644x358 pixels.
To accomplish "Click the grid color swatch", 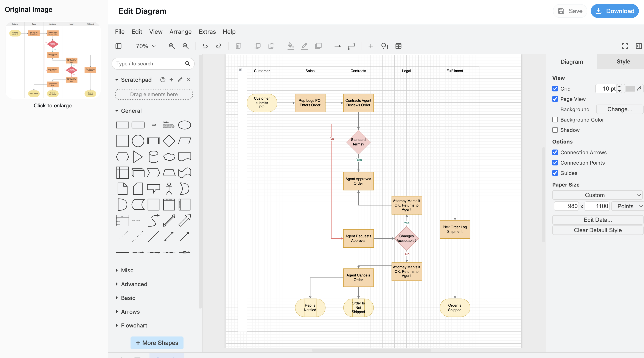I will [x=630, y=89].
